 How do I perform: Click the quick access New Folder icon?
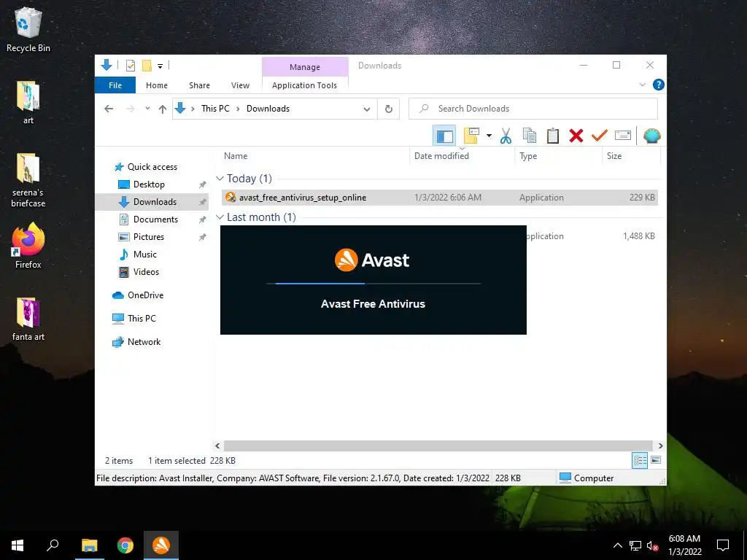147,66
